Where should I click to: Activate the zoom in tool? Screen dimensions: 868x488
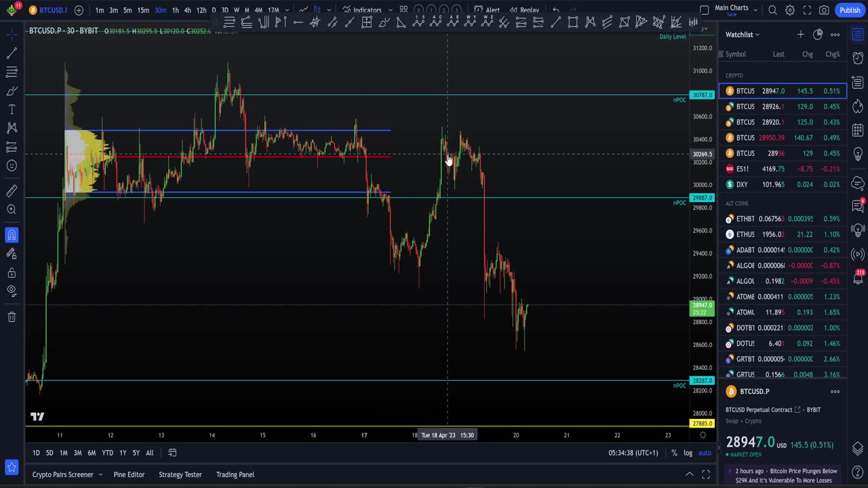point(12,209)
